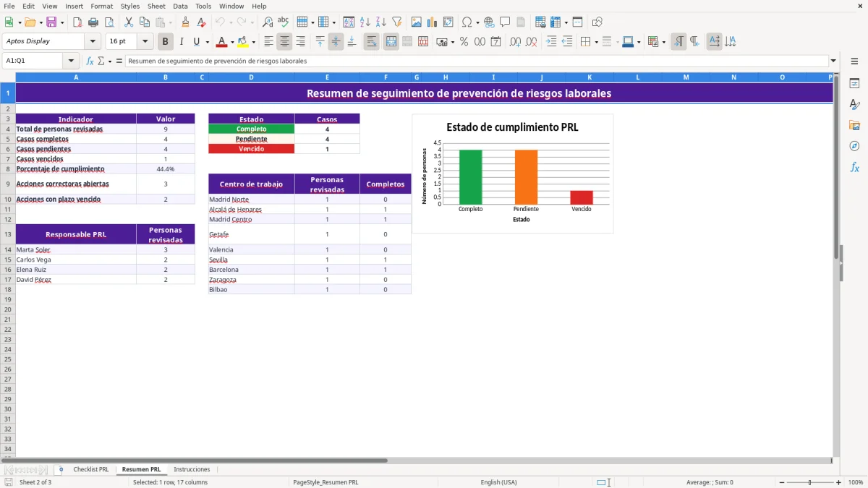The height and width of the screenshot is (488, 868).
Task: Export directly as PDF
Action: (77, 22)
